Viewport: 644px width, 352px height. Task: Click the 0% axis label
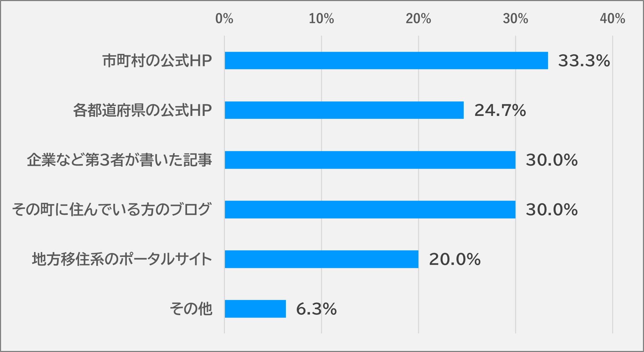[x=224, y=18]
